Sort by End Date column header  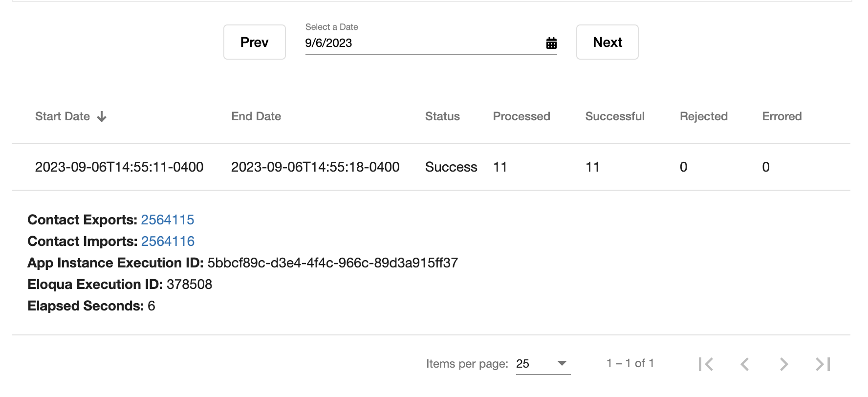coord(256,116)
